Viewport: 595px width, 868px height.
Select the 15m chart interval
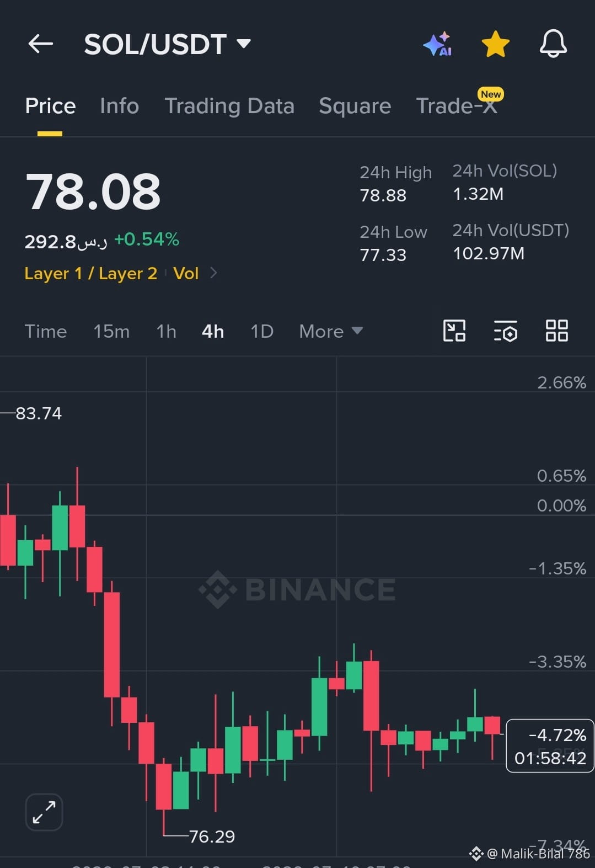[x=111, y=331]
